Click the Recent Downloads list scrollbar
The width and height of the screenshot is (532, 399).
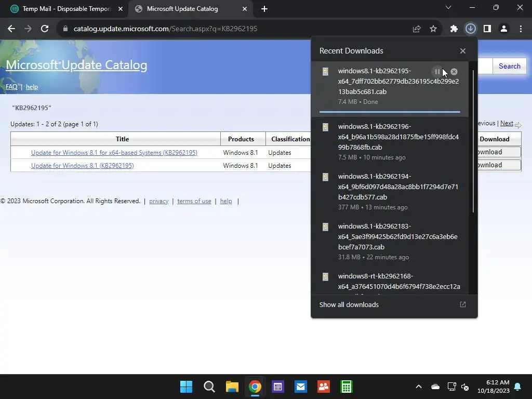(473, 141)
